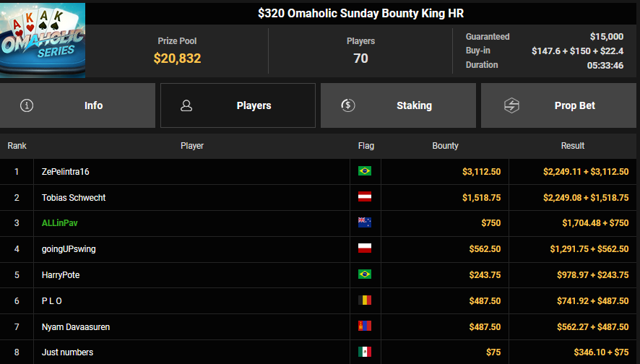Image resolution: width=640 pixels, height=364 pixels.
Task: Click the green ALLinPav player name
Action: tap(60, 223)
